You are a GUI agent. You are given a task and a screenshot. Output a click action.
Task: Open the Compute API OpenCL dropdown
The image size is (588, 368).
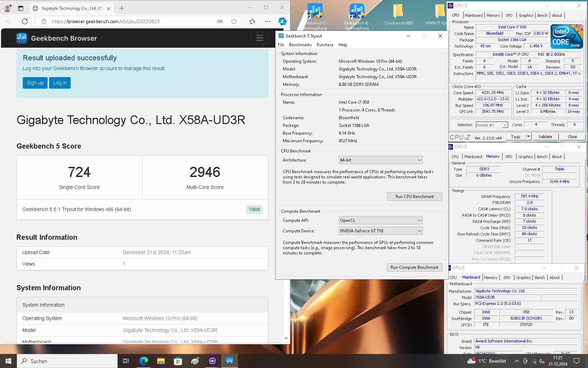pyautogui.click(x=380, y=220)
